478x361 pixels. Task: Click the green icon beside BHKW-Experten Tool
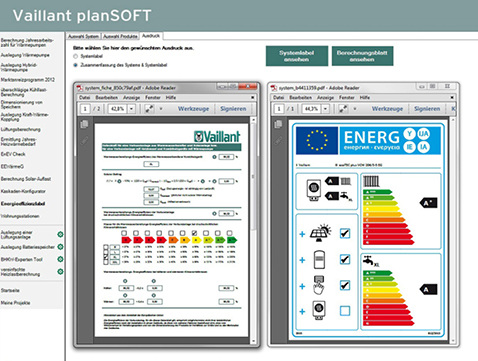click(x=60, y=259)
